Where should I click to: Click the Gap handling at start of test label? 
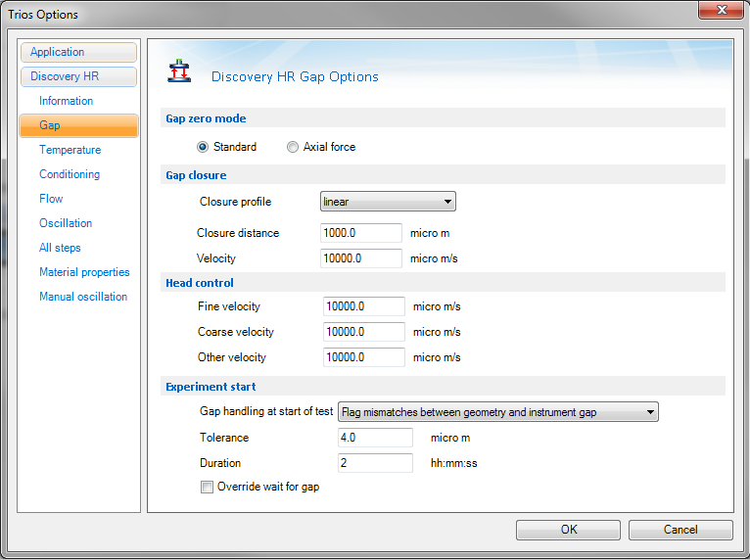(x=266, y=411)
